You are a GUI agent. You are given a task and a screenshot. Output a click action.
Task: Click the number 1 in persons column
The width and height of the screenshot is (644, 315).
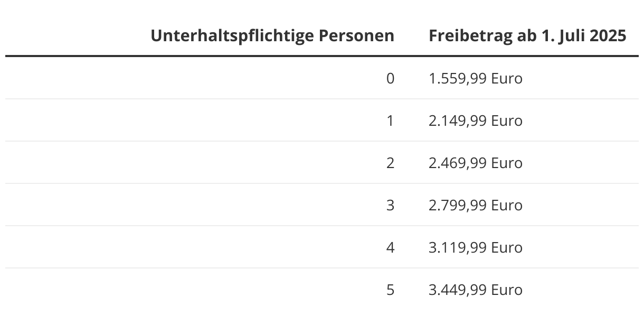(390, 121)
